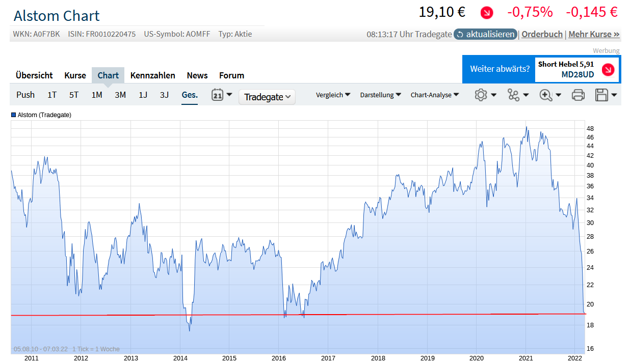Switch chart range to 1J
This screenshot has height=364, width=631.
pos(143,95)
